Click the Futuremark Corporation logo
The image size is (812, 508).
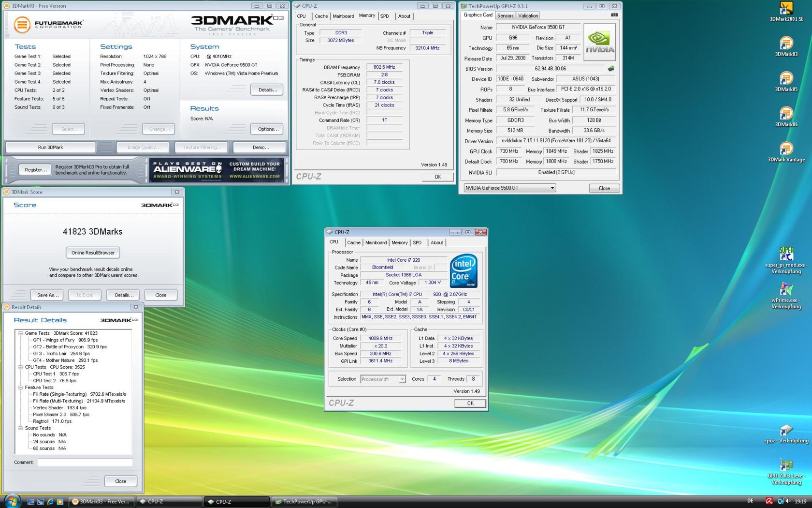pyautogui.click(x=48, y=24)
